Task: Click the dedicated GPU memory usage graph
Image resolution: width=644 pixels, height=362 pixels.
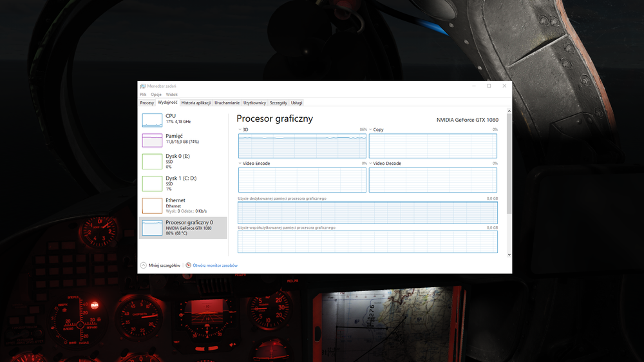Action: (x=368, y=213)
